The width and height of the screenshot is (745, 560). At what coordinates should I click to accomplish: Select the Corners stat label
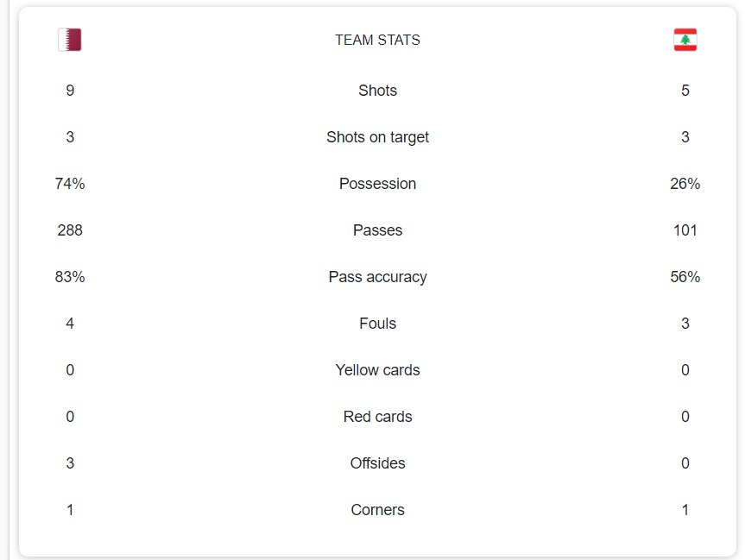point(377,510)
